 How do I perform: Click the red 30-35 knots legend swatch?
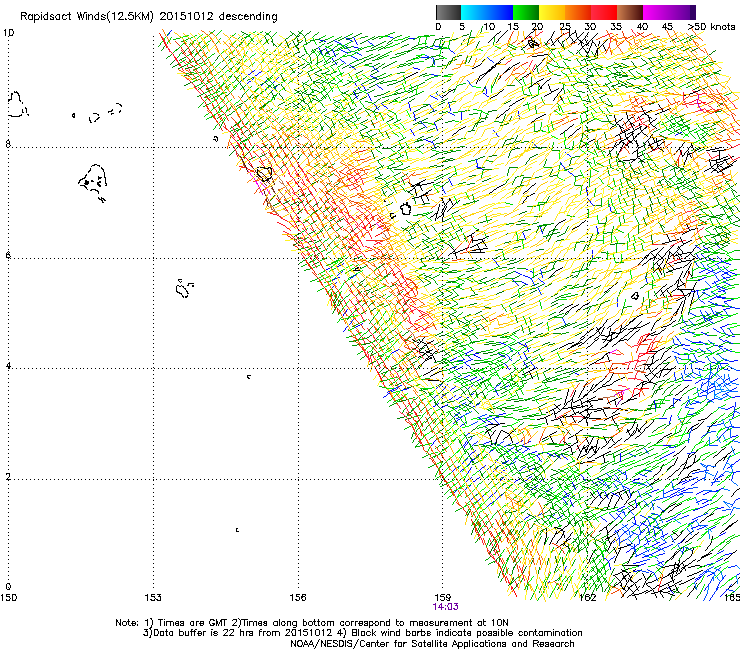pyautogui.click(x=604, y=12)
